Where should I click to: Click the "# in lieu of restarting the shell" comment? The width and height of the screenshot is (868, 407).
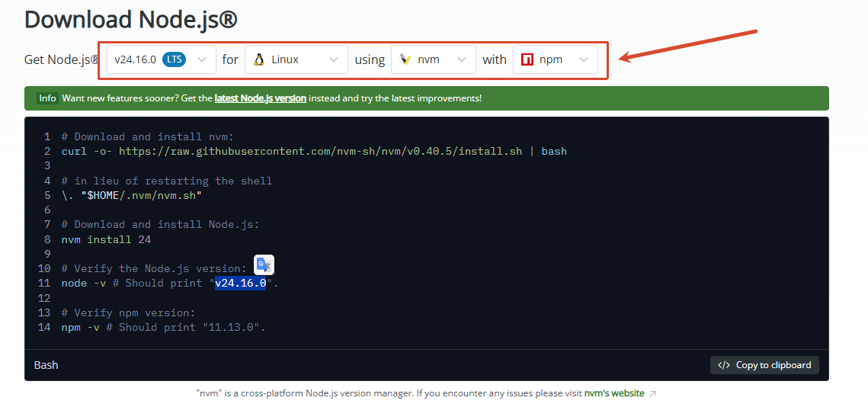167,181
